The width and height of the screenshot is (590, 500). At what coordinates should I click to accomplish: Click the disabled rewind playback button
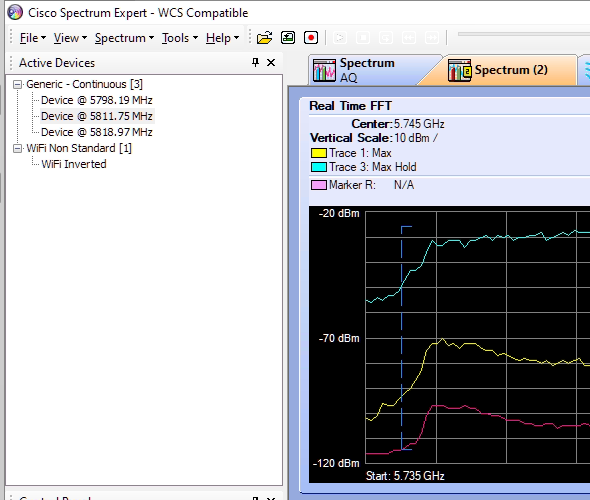tap(409, 38)
